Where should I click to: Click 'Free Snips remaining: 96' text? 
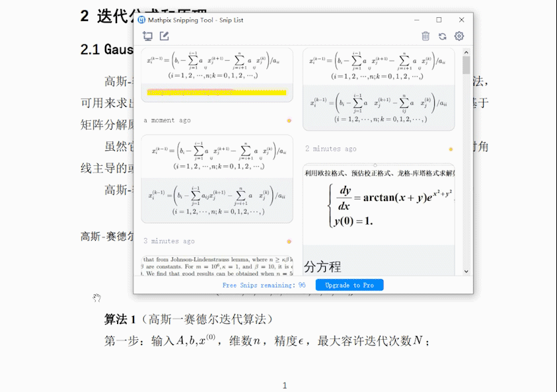point(264,285)
